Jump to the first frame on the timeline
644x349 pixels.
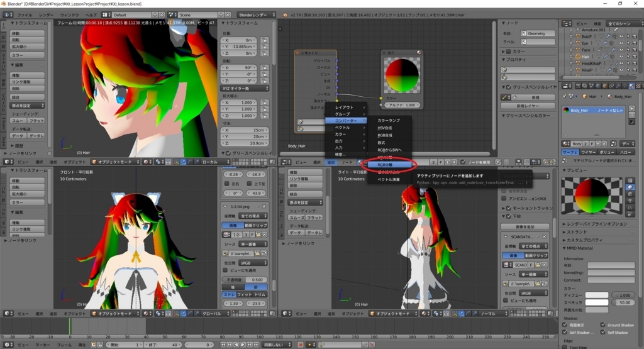pyautogui.click(x=223, y=345)
